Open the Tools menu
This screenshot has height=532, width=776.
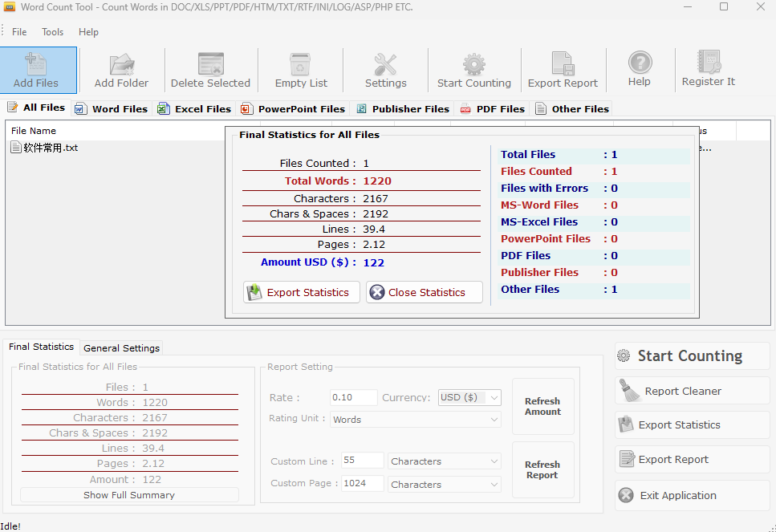(x=52, y=31)
